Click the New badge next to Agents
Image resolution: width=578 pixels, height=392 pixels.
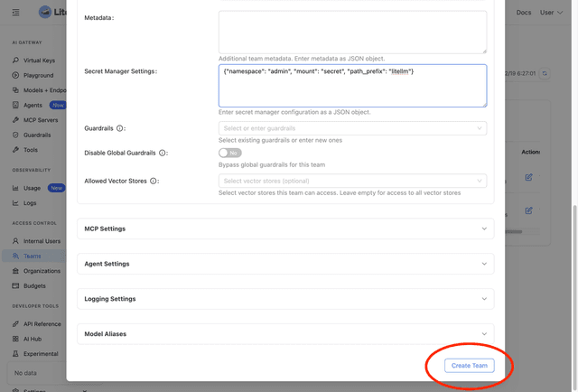point(58,105)
